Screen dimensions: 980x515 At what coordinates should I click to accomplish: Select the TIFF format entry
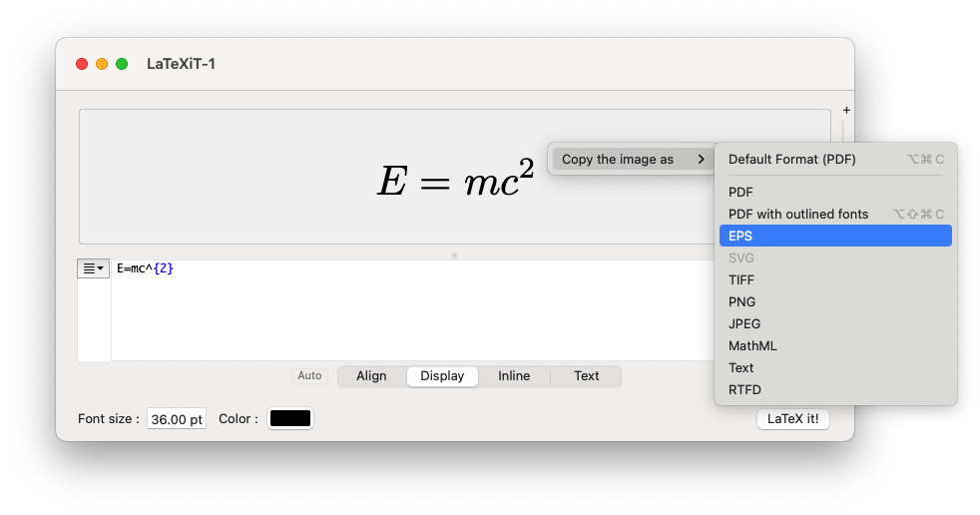tap(741, 279)
